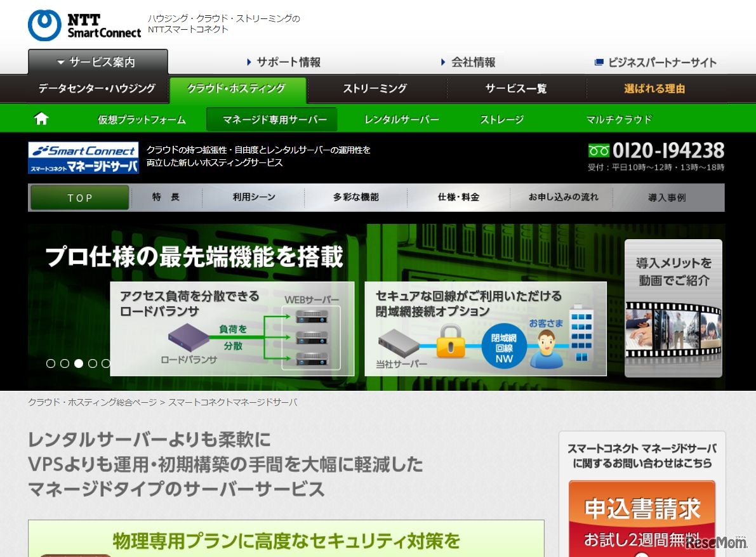Select the second carousel navigation dot
The height and width of the screenshot is (557, 756).
click(64, 364)
